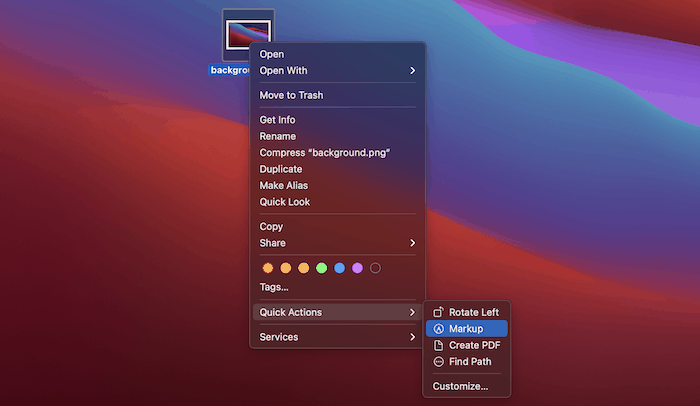This screenshot has width=700, height=406.
Task: Click the Find Path circular icon
Action: pyautogui.click(x=438, y=362)
